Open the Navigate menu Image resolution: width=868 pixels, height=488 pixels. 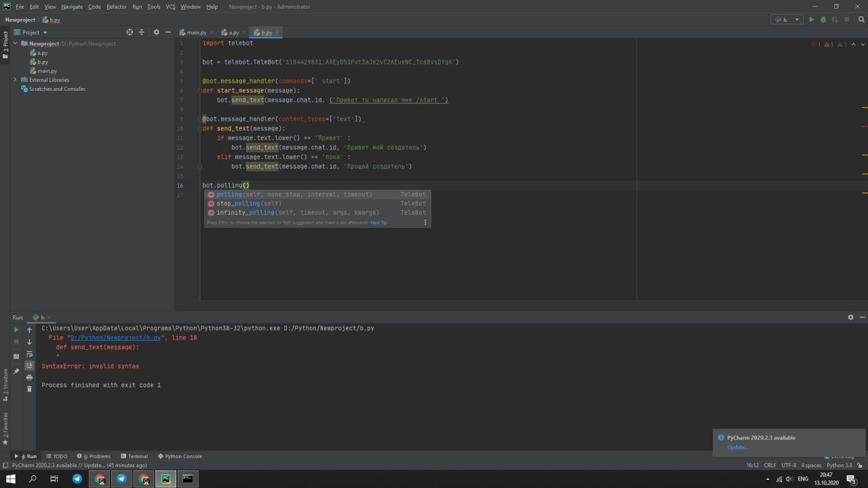pyautogui.click(x=72, y=6)
